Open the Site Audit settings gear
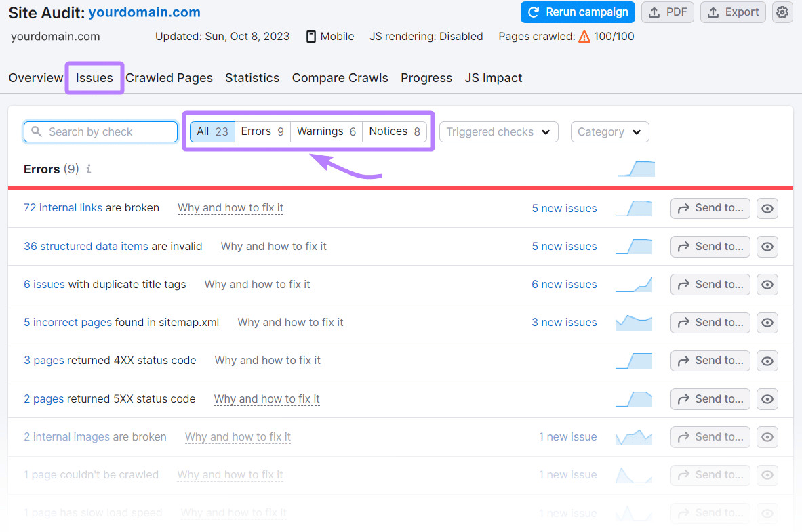The image size is (802, 532). pos(783,12)
